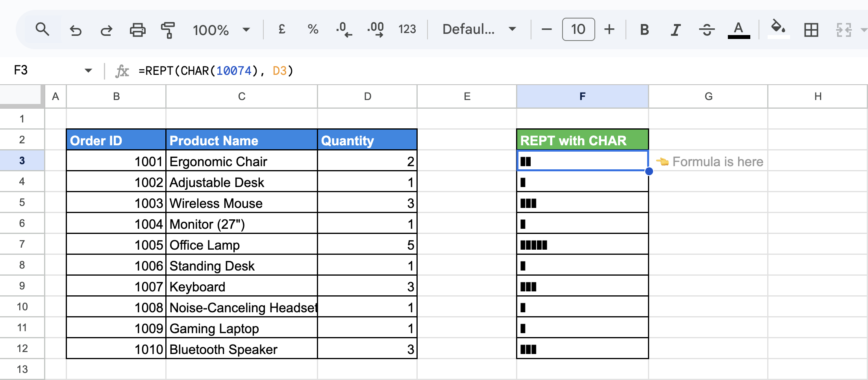Select the Gaming Laptop cell
Image resolution: width=868 pixels, height=380 pixels.
coord(242,328)
